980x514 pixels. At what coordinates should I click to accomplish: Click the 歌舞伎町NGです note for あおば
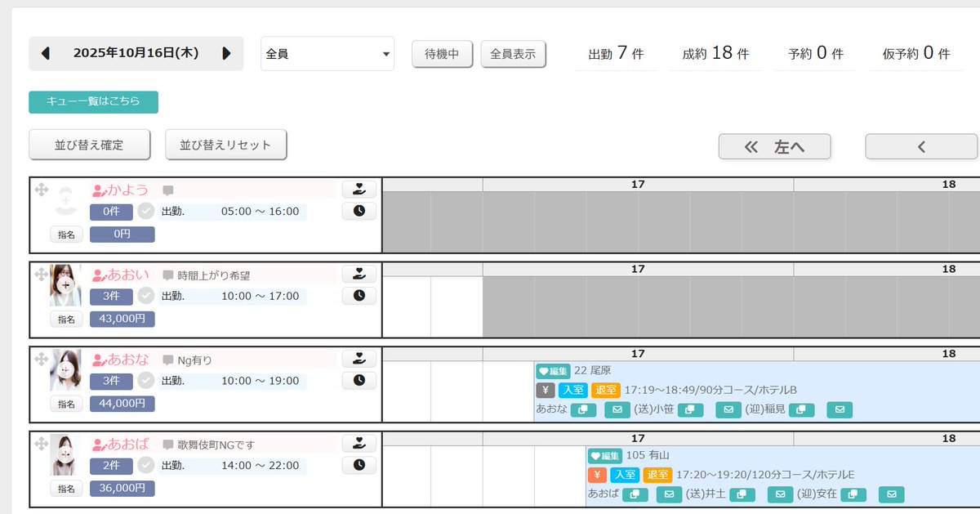pyautogui.click(x=216, y=445)
